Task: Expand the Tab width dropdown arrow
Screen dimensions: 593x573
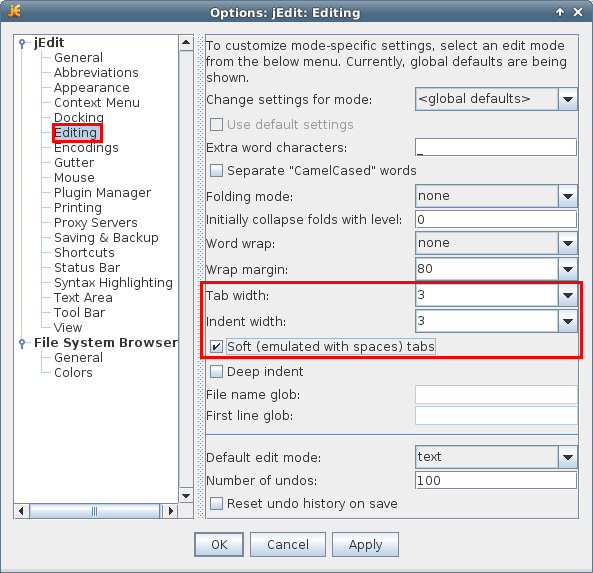Action: pos(567,295)
